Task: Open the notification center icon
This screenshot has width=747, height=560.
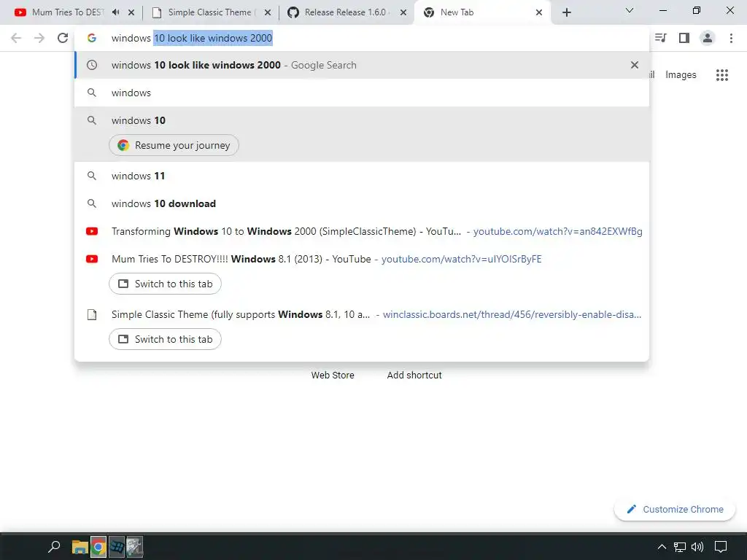Action: click(721, 547)
